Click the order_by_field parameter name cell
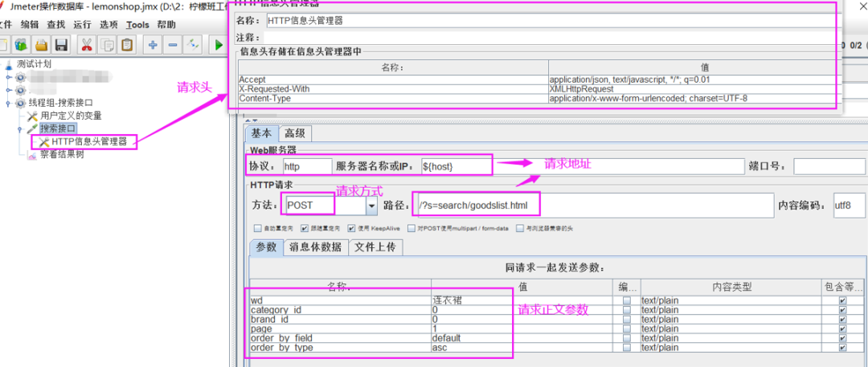The height and width of the screenshot is (367, 868). click(x=341, y=338)
